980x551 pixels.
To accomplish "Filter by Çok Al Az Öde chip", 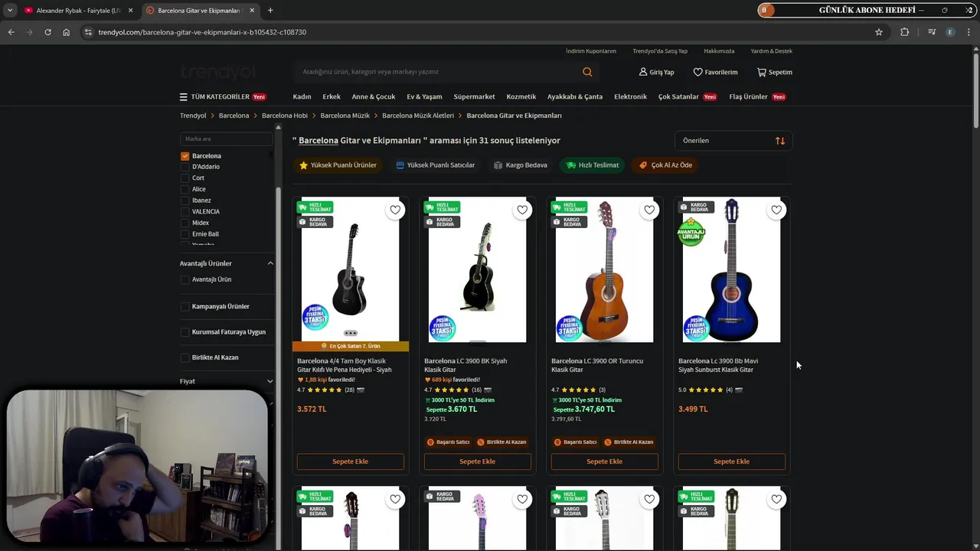I will (665, 165).
